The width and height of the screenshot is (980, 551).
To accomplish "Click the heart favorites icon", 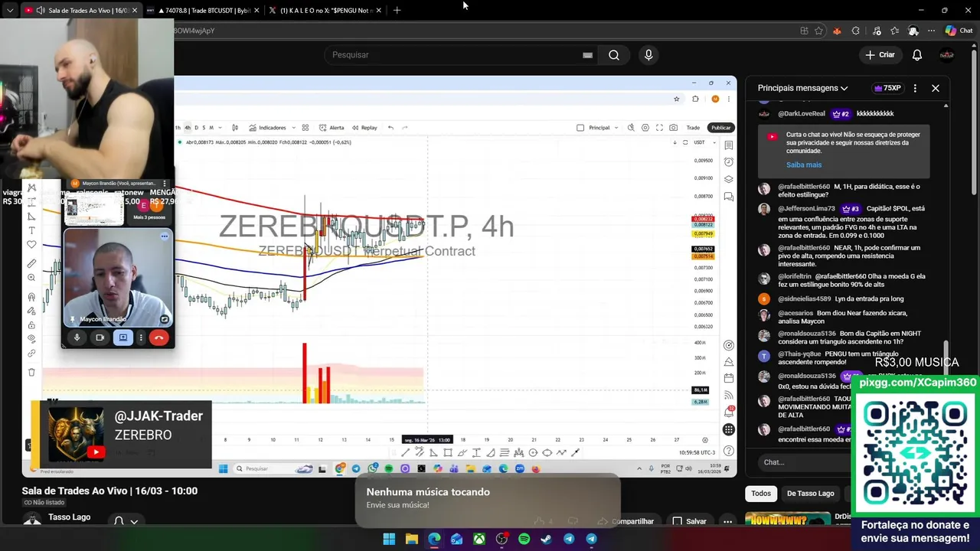I will 31,244.
